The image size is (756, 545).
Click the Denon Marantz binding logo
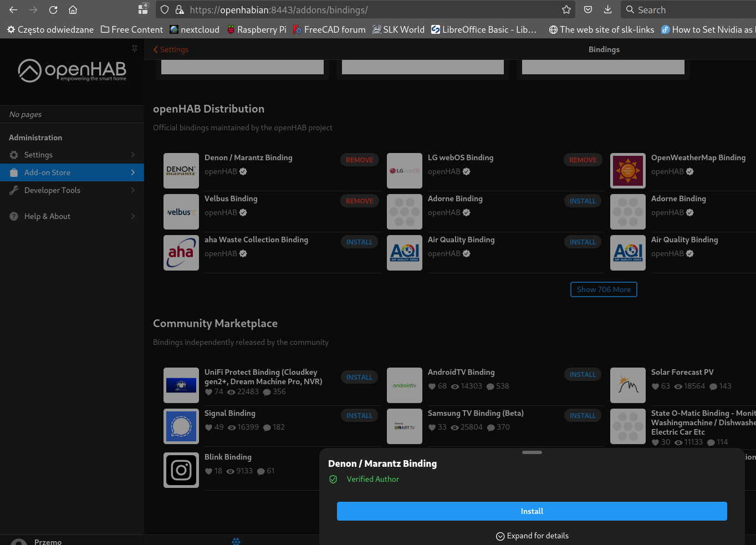(181, 171)
